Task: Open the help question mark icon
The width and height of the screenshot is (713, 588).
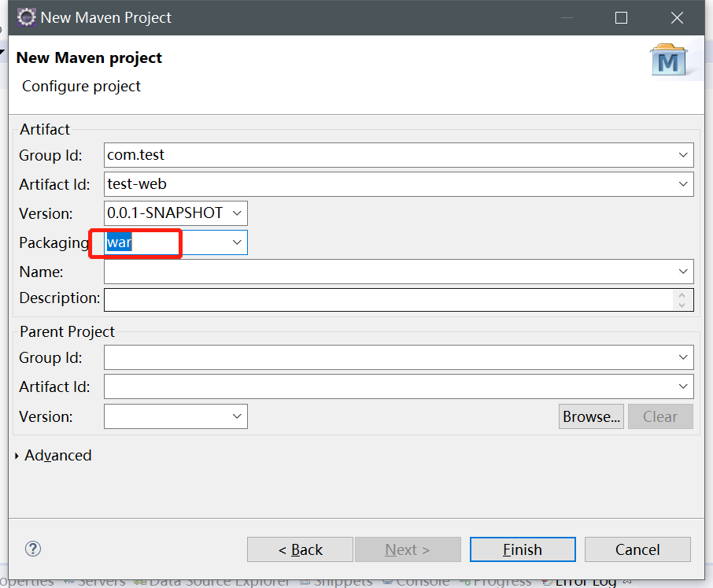Action: 33,549
